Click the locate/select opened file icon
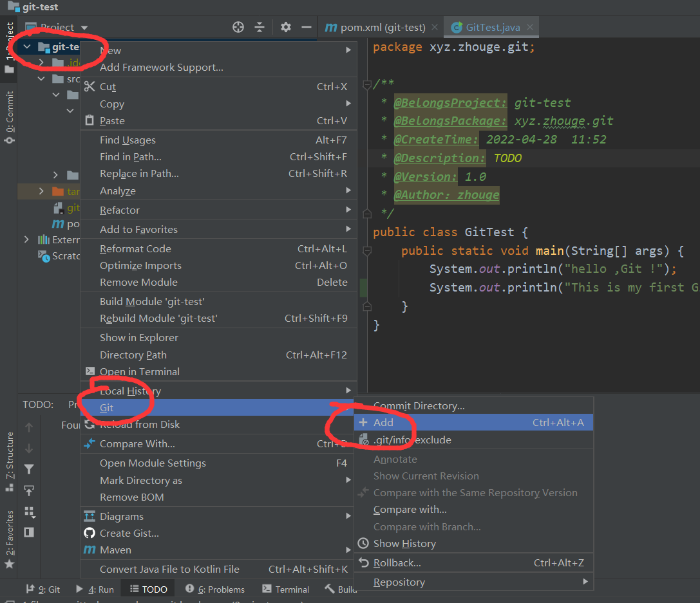This screenshot has width=700, height=603. tap(238, 27)
